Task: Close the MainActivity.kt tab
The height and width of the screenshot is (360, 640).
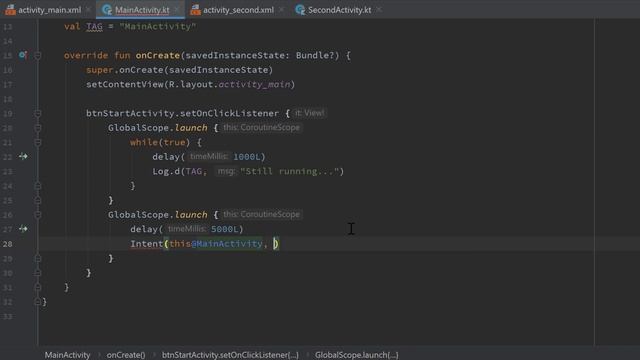Action: pos(176,9)
